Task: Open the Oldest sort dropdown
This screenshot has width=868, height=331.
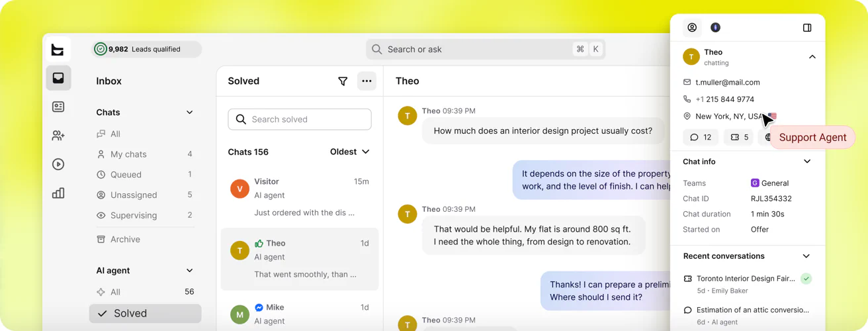Action: point(350,152)
